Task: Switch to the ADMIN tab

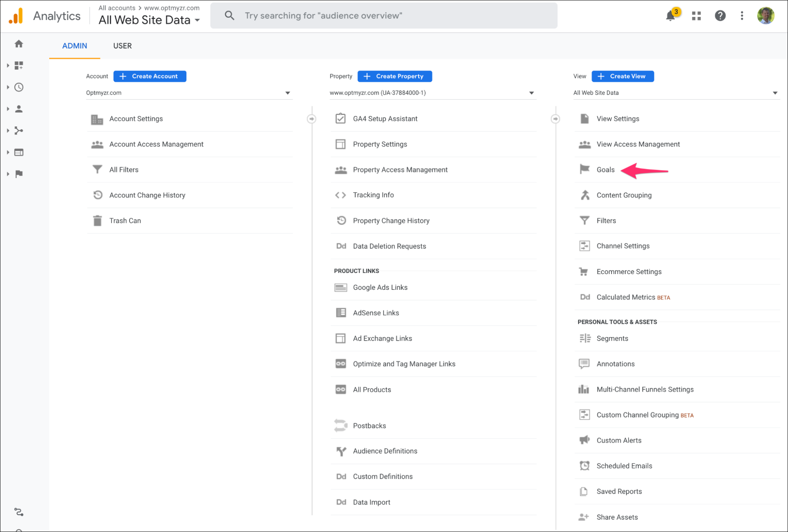Action: point(74,46)
